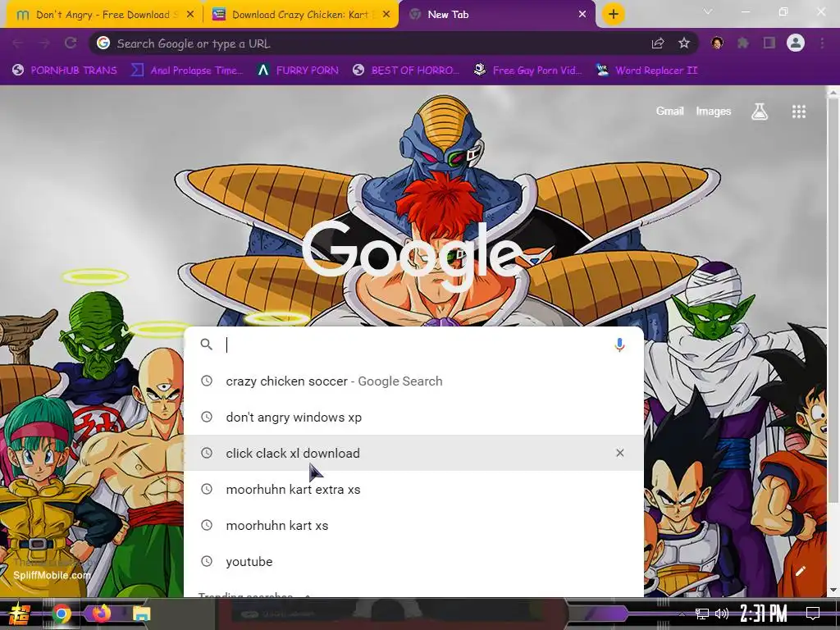
Task: Launch Firefox from the taskbar
Action: click(x=101, y=613)
